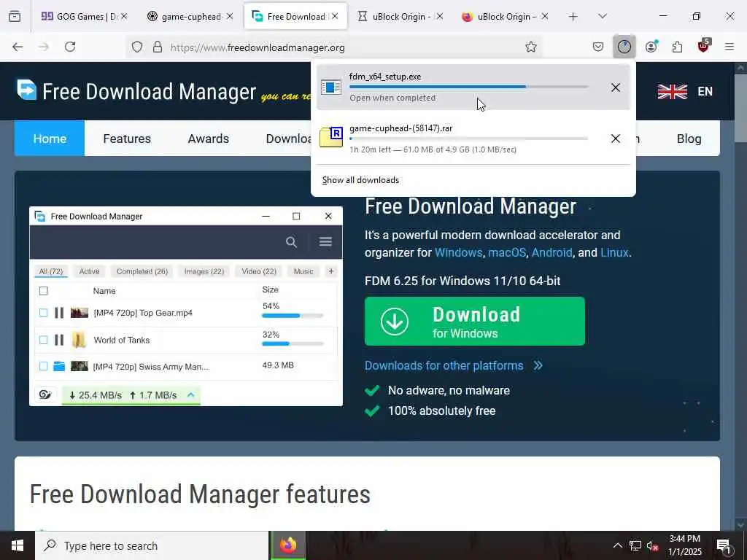Open Firefox account menu
Screen dimensions: 747x560
tap(651, 46)
